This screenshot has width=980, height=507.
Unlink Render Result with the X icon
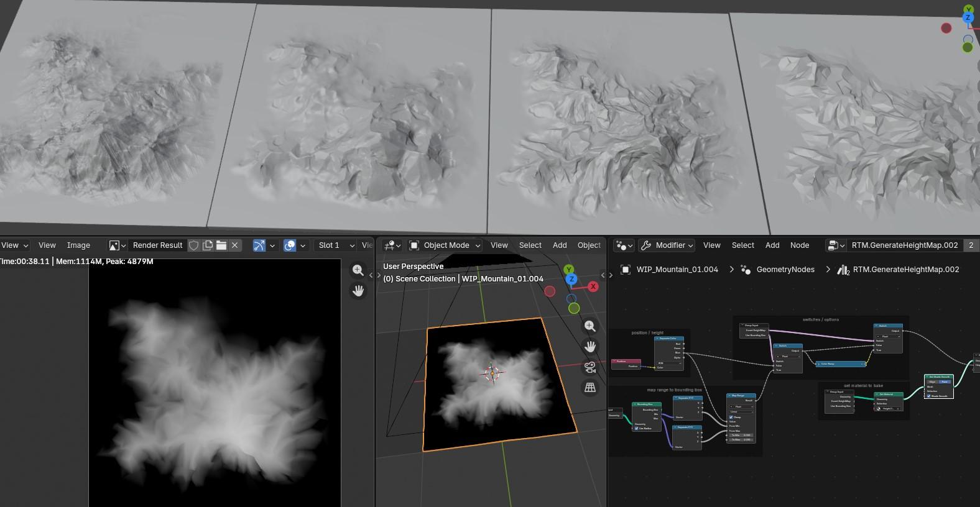tap(235, 245)
